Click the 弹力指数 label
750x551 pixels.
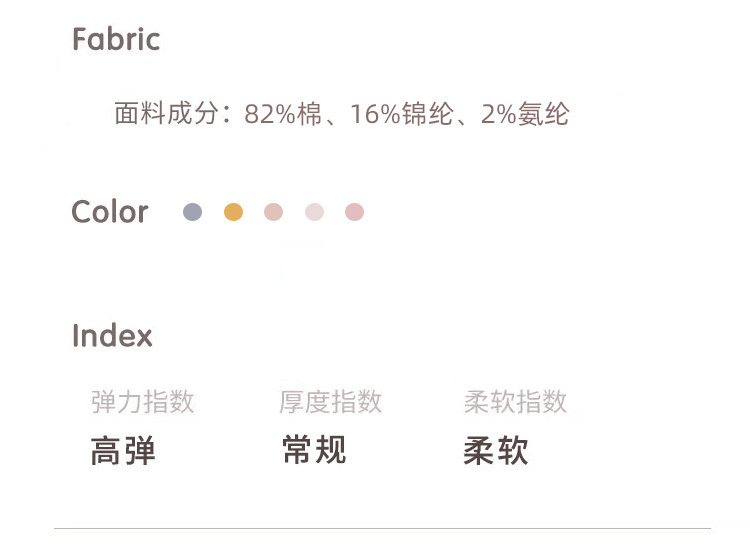coord(142,402)
